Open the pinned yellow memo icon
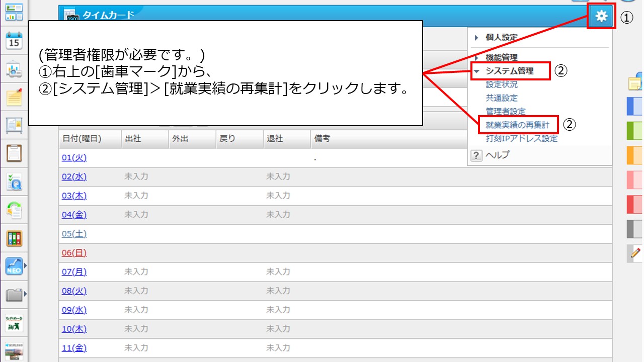The width and height of the screenshot is (644, 362). [x=14, y=97]
